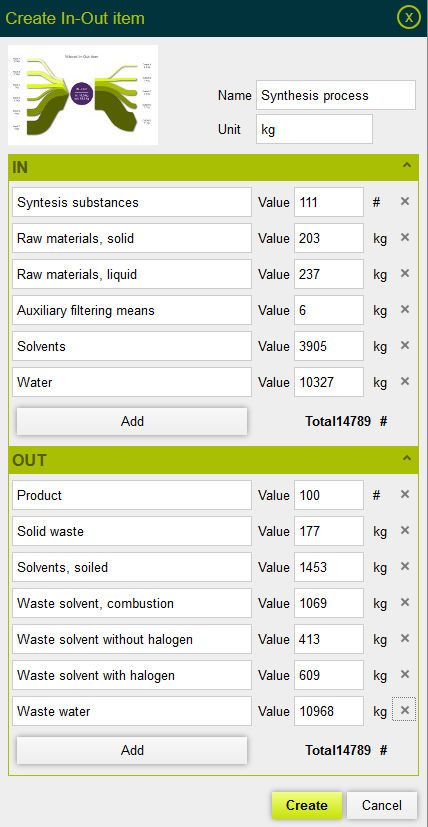Click the Create button

coord(307,805)
